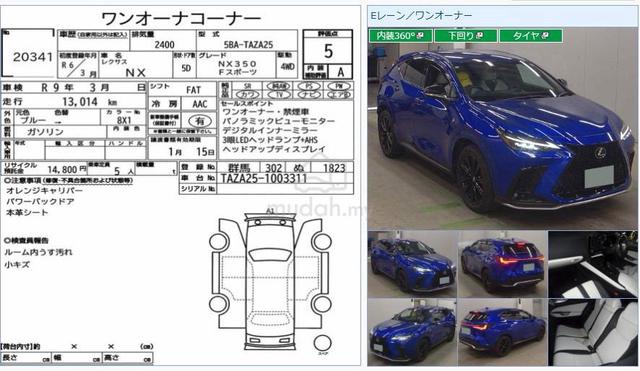Click the color ブルー cell
Screen dimensions: 640x371
pyautogui.click(x=33, y=121)
